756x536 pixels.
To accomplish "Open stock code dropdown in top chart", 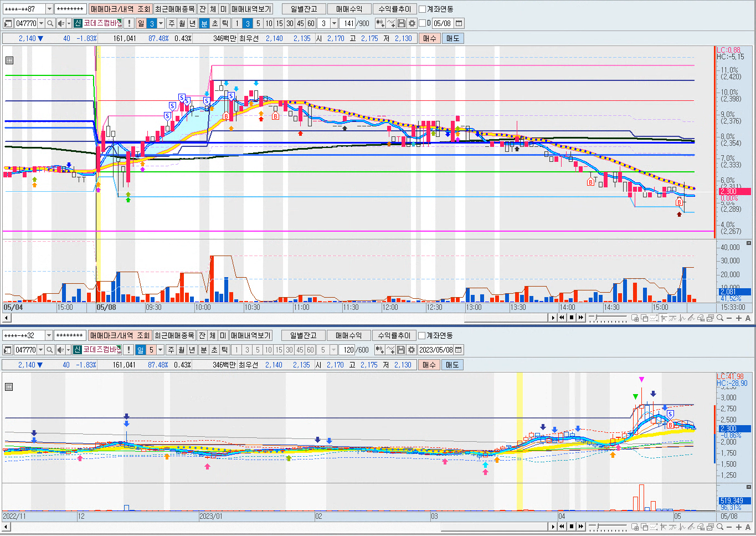I will point(41,23).
